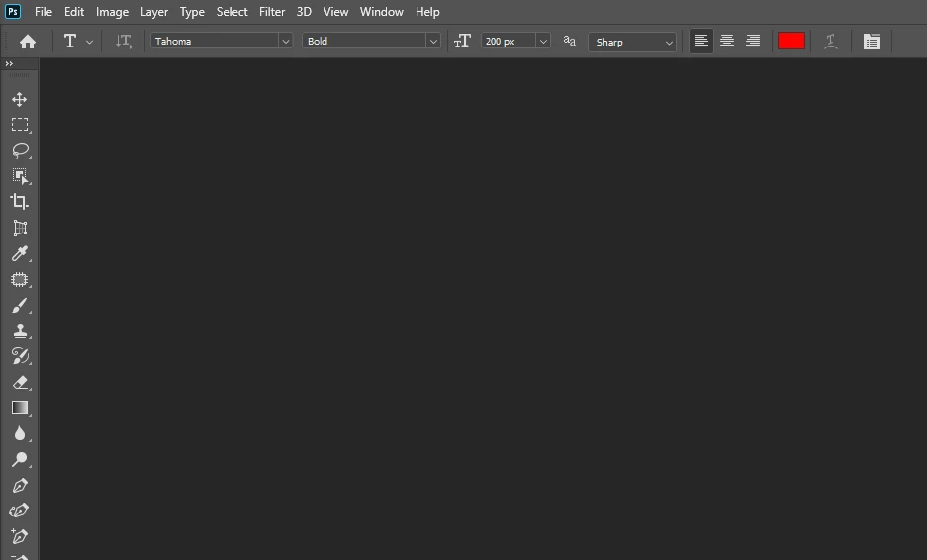Open the Sharp anti-aliasing dropdown
Viewport: 927px width, 560px height.
632,42
